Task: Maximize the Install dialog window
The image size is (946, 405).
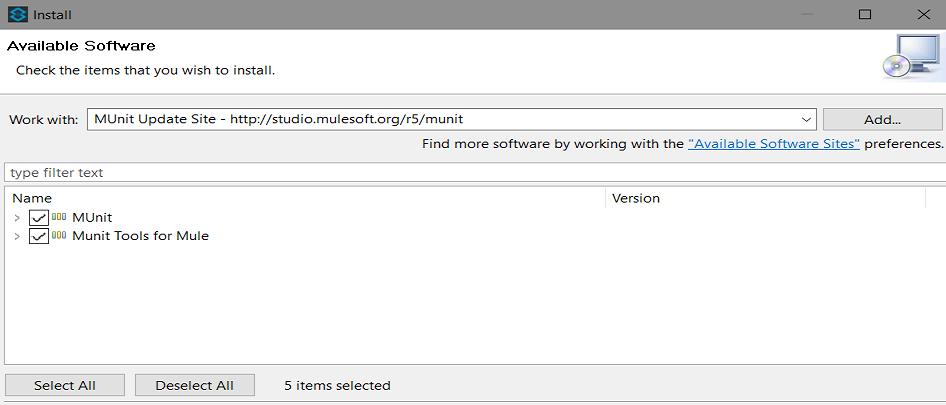Action: (x=865, y=15)
